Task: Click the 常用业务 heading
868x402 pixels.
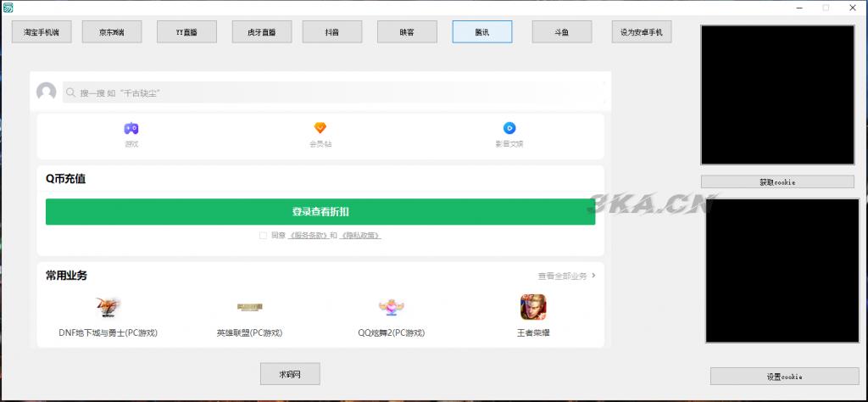Action: coord(66,275)
